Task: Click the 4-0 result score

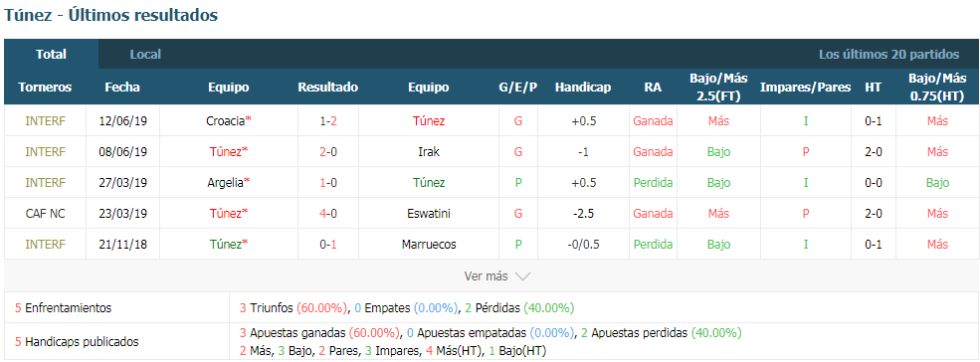Action: tap(328, 213)
